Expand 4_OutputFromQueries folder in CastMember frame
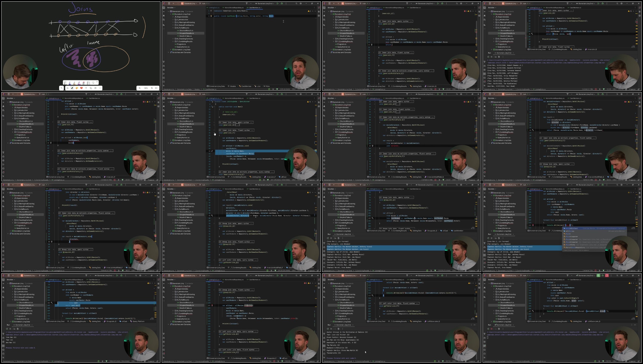The height and width of the screenshot is (364, 643). (x=173, y=25)
